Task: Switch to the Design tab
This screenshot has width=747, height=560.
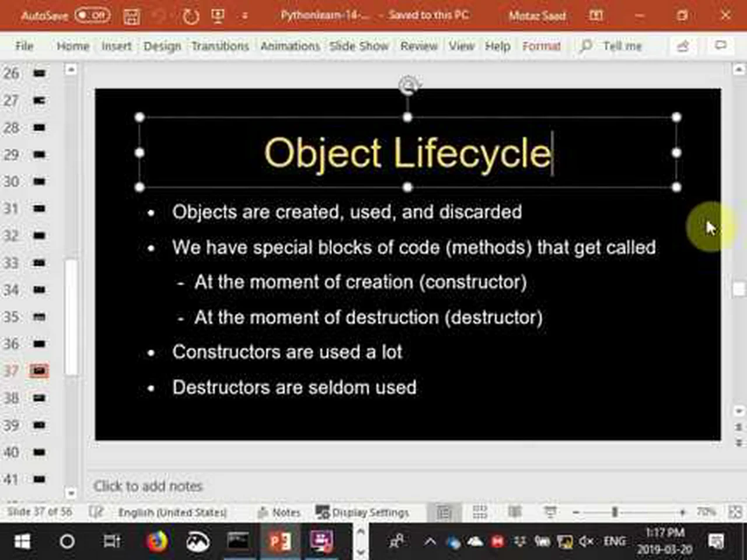Action: click(162, 45)
